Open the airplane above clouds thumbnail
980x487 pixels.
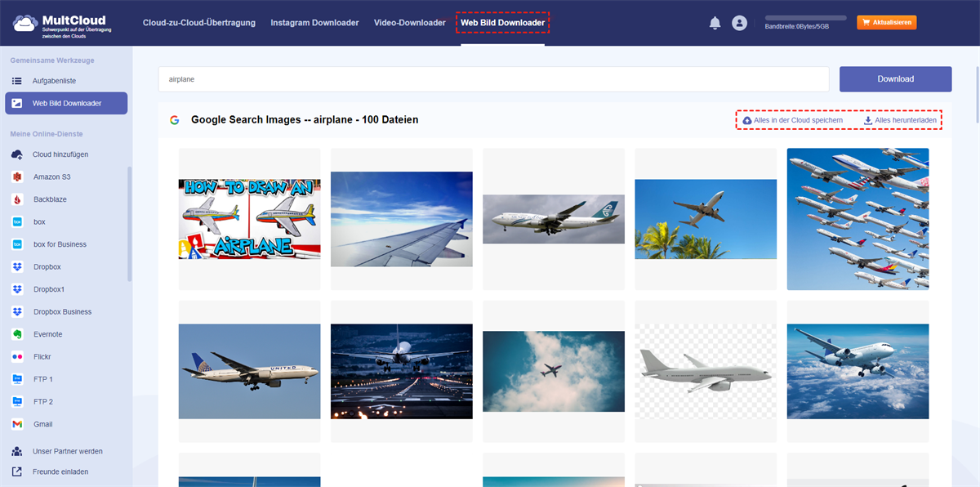point(857,372)
